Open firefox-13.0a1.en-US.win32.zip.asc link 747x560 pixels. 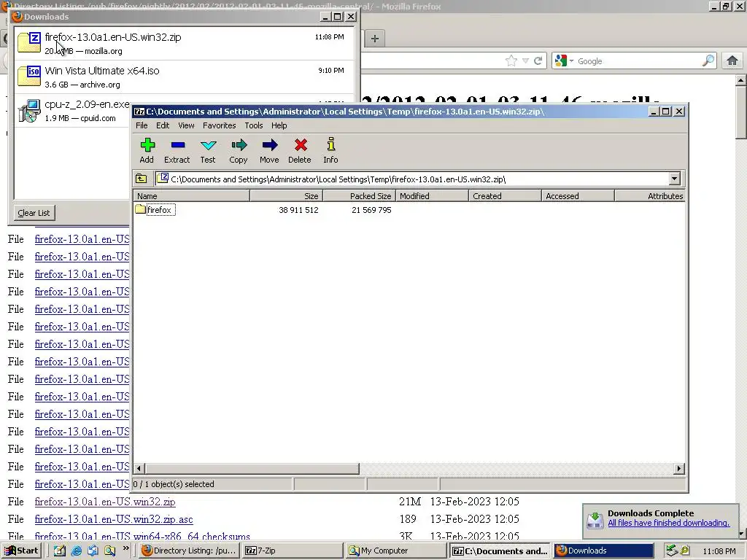tap(114, 519)
